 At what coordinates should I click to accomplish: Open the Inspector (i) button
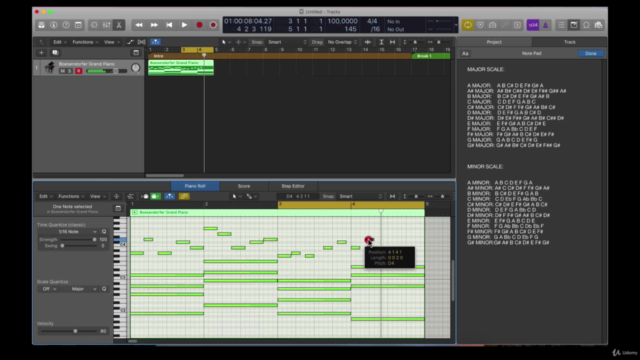coord(53,25)
